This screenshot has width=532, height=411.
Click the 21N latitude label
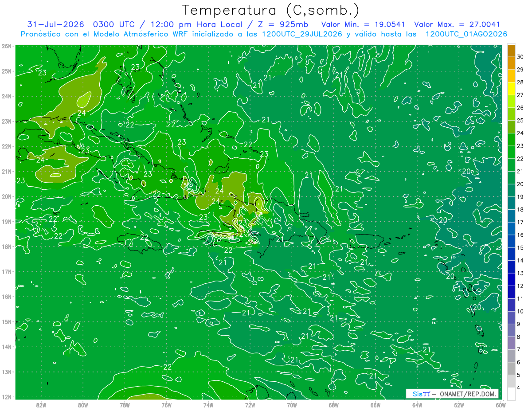tap(7, 172)
